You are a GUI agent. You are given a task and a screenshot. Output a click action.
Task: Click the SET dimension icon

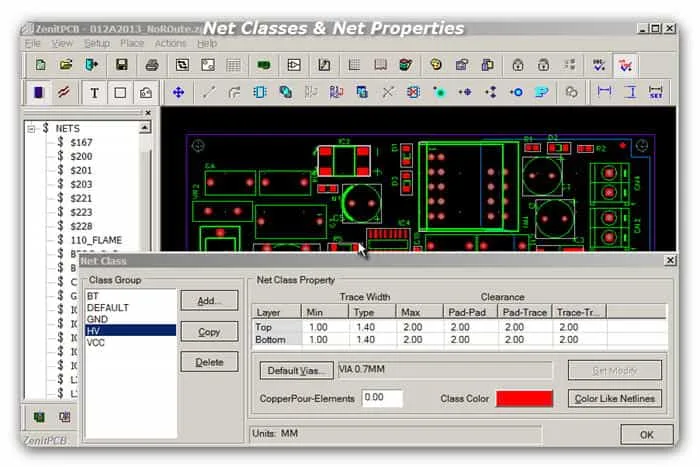coord(656,92)
